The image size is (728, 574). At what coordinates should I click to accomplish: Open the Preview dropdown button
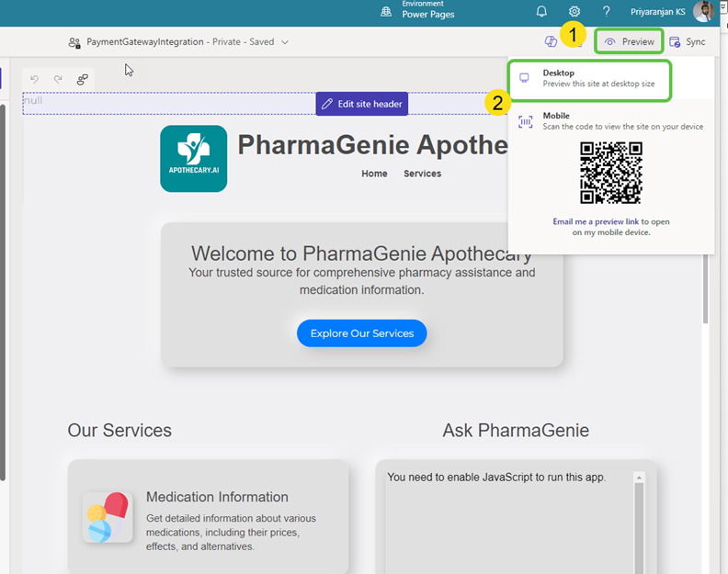click(x=630, y=42)
